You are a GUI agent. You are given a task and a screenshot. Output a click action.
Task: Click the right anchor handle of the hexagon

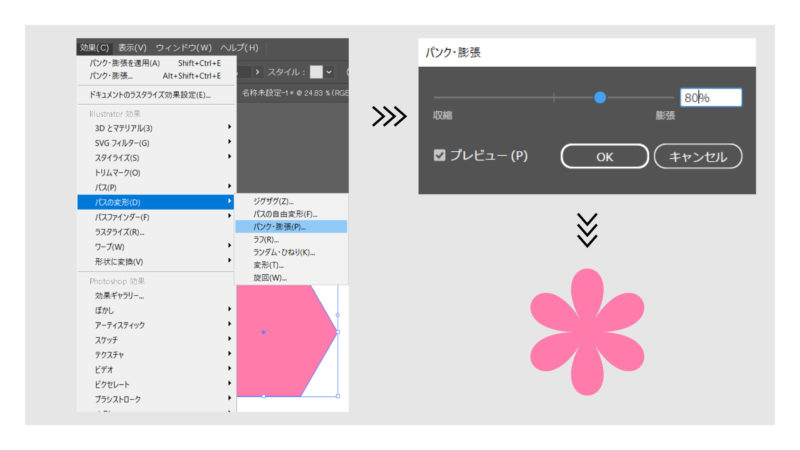coord(338,332)
